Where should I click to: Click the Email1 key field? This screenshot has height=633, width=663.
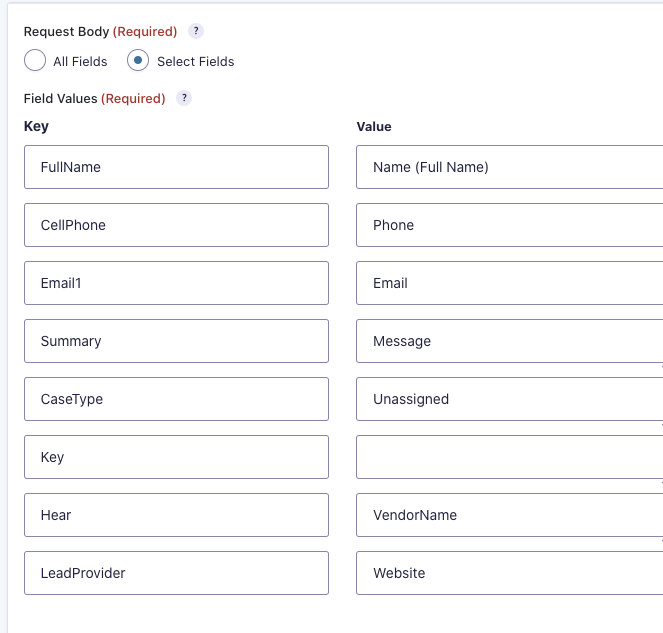point(176,283)
